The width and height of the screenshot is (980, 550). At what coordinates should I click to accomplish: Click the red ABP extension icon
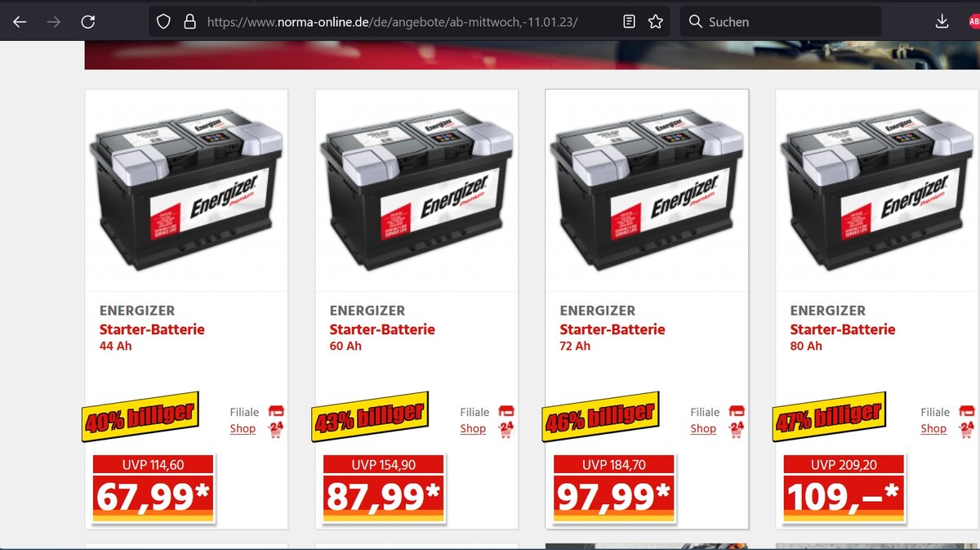tap(973, 22)
